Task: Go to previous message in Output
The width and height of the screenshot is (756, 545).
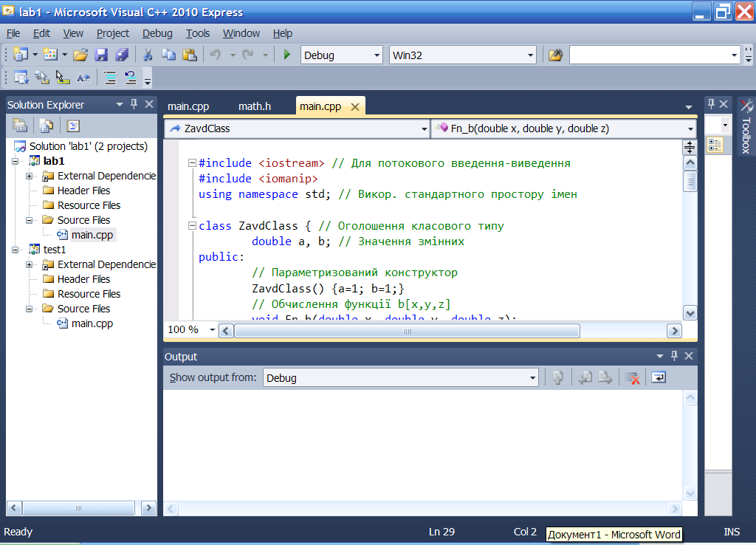Action: [x=585, y=377]
